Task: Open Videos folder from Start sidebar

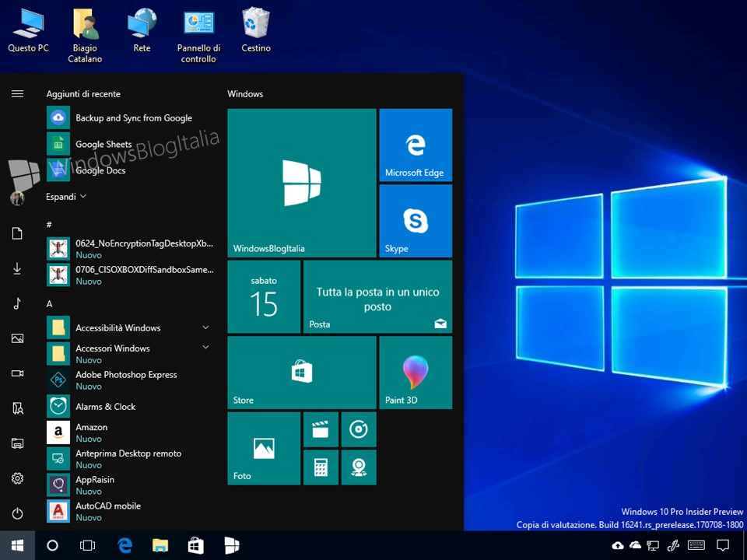Action: (x=17, y=373)
